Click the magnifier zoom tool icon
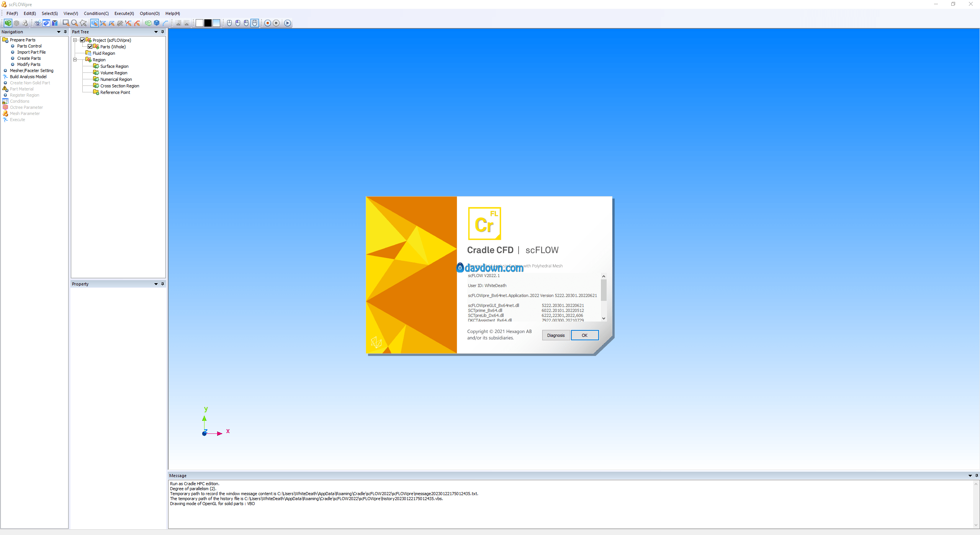 coord(75,23)
